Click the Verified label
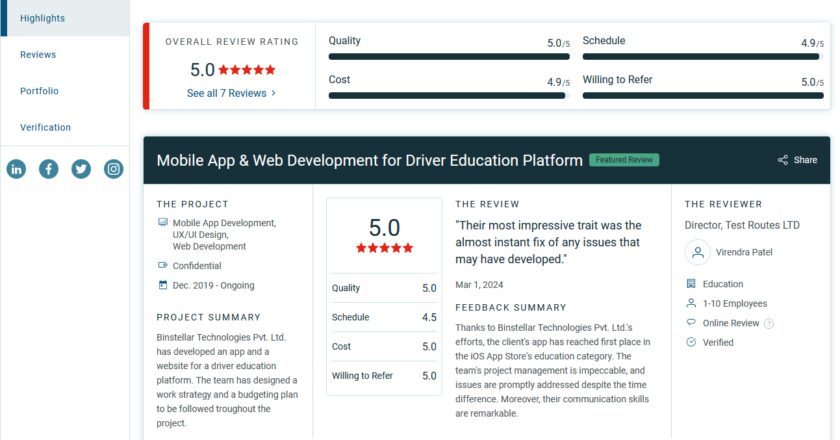840x440 pixels. (718, 342)
